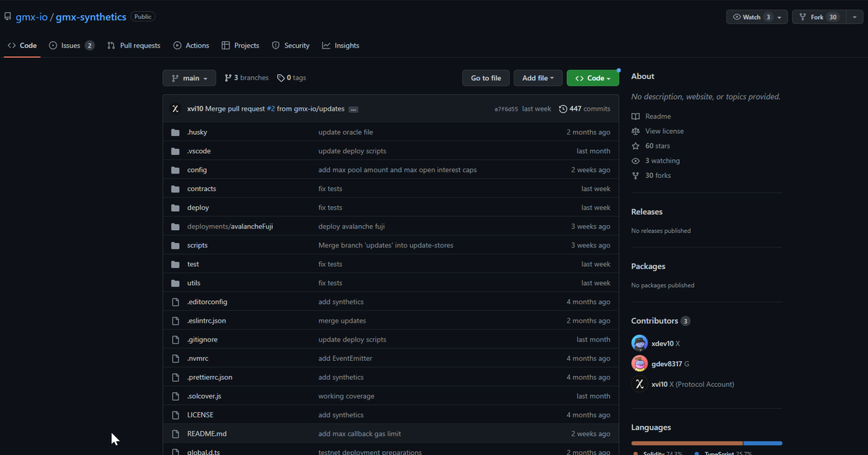Click the README.md file icon

tap(175, 433)
